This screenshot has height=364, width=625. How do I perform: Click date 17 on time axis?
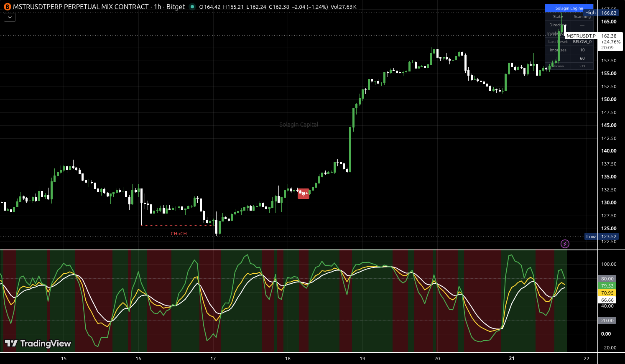click(213, 359)
